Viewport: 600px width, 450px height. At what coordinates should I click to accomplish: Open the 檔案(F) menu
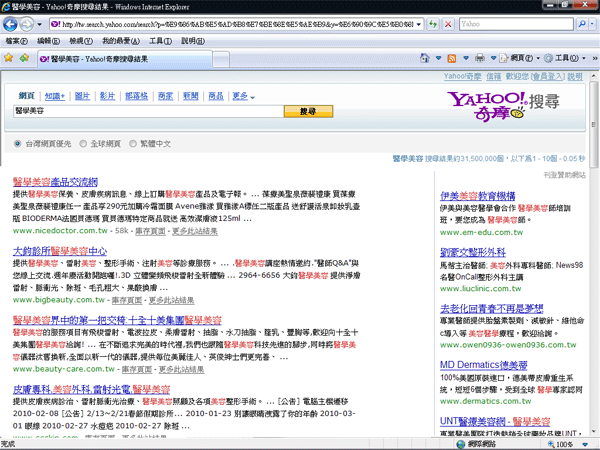(x=16, y=41)
